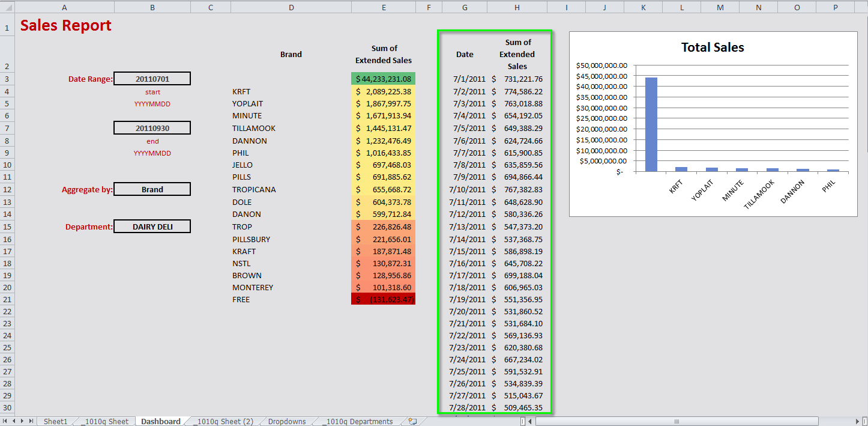Click the $50,000,000.00 chart axis label
868x426 pixels.
pos(601,65)
